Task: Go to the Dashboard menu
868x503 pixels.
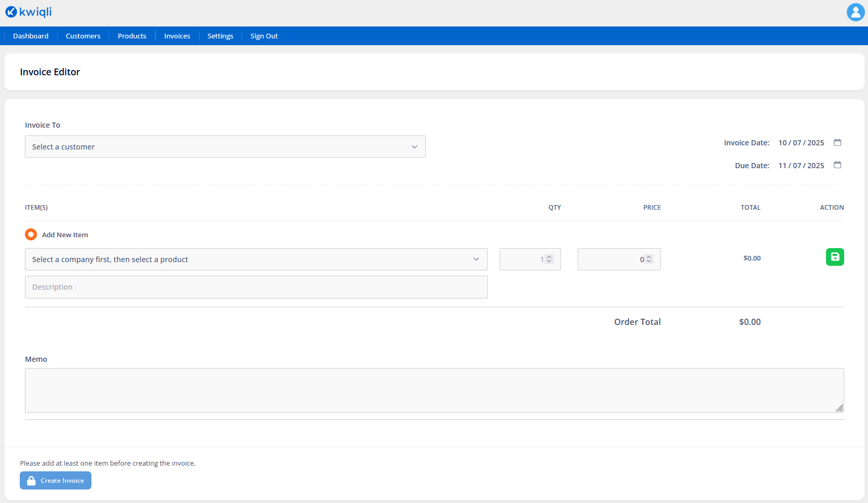Action: 31,36
